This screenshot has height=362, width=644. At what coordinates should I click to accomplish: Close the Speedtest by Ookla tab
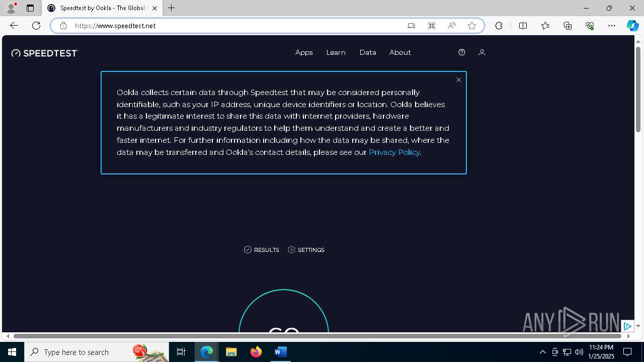coord(154,8)
